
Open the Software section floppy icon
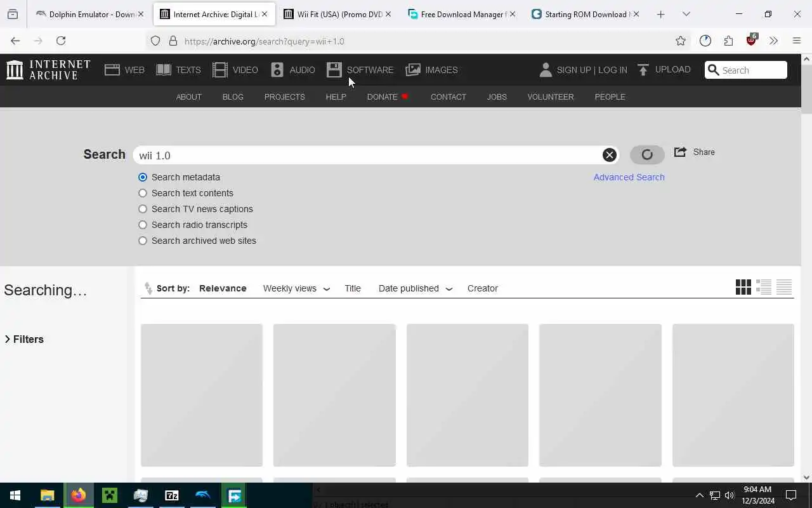[334, 70]
